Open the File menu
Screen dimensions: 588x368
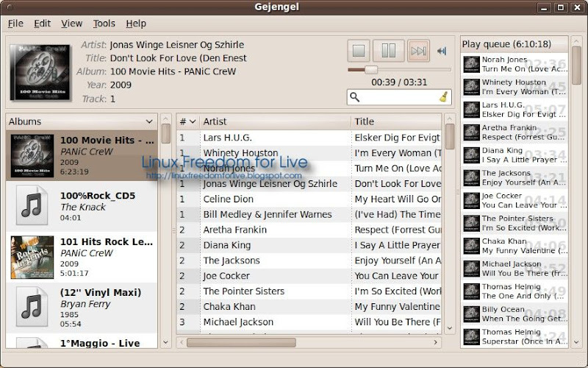[x=15, y=24]
